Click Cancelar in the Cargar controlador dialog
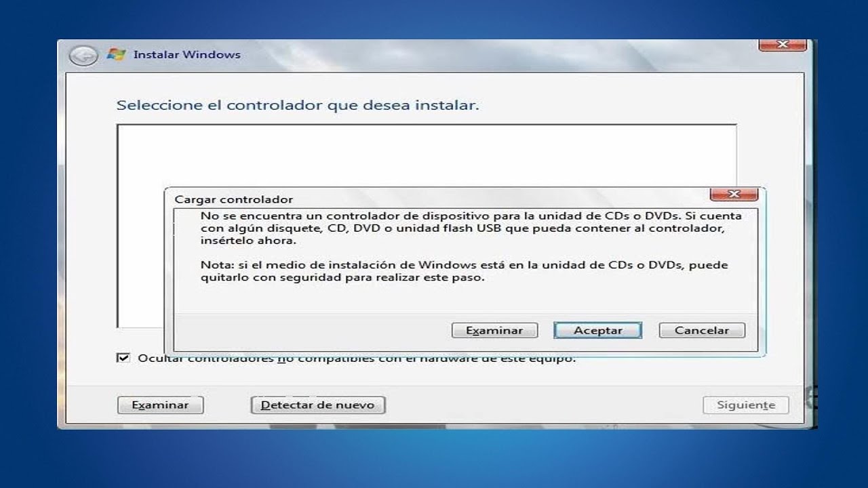The height and width of the screenshot is (488, 868). point(702,331)
